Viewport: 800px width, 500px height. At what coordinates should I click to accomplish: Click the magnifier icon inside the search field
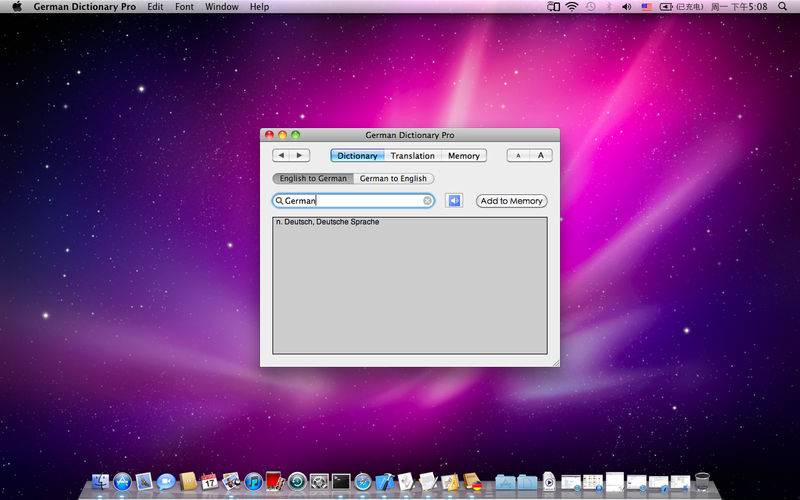tap(279, 201)
